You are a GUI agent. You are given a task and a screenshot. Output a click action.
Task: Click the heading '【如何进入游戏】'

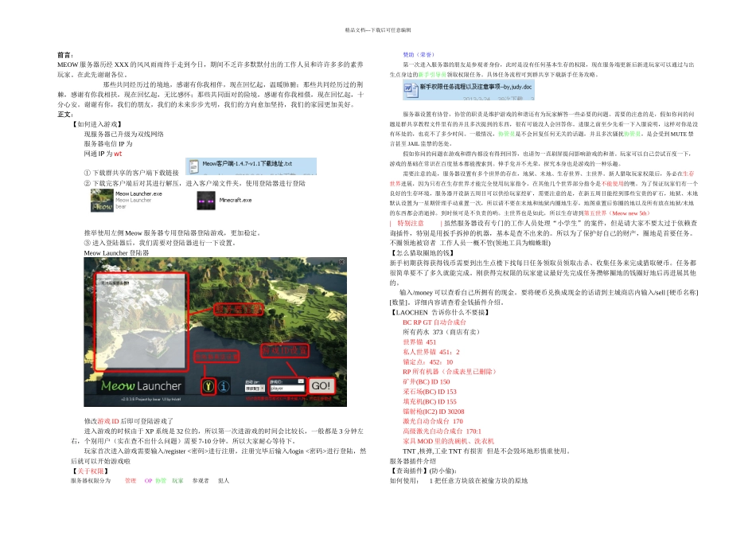(97, 124)
